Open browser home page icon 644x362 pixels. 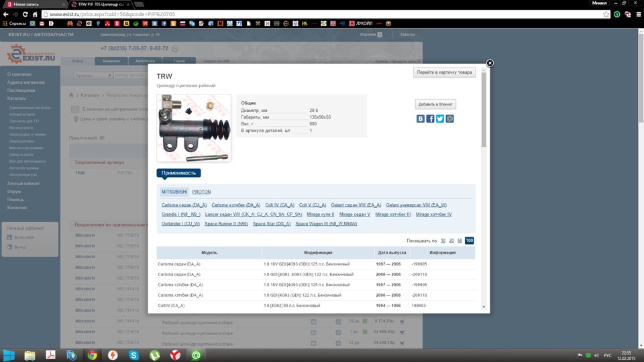tap(35, 14)
